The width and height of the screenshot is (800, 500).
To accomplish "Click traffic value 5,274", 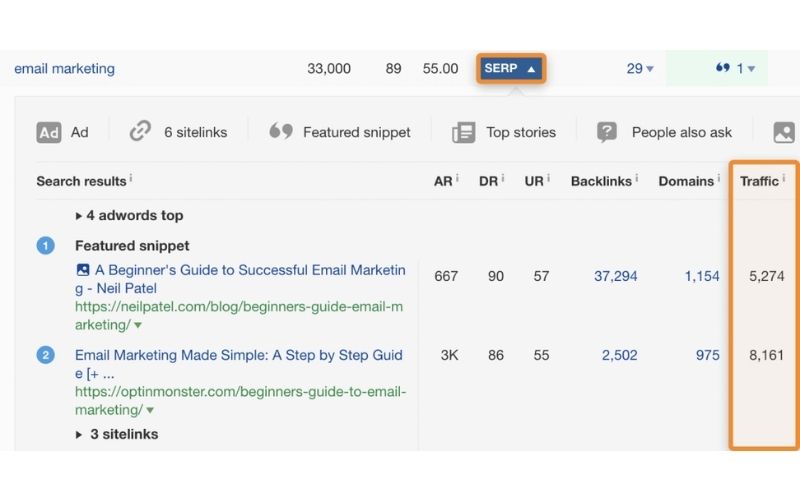I will (766, 276).
